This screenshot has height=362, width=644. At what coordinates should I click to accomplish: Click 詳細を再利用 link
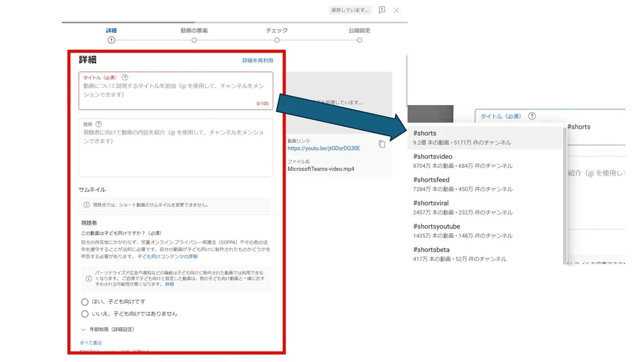pyautogui.click(x=258, y=60)
